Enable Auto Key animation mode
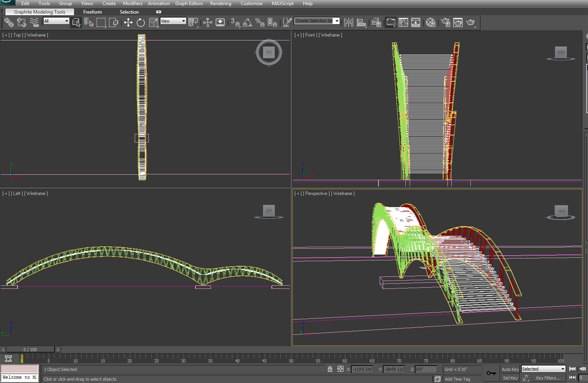Image resolution: width=588 pixels, height=383 pixels. [510, 369]
